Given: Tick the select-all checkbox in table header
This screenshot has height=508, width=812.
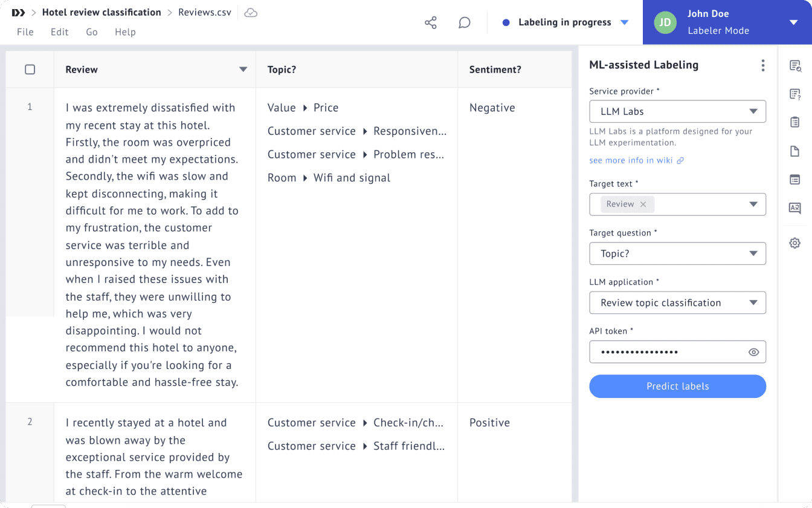Looking at the screenshot, I should pos(30,70).
